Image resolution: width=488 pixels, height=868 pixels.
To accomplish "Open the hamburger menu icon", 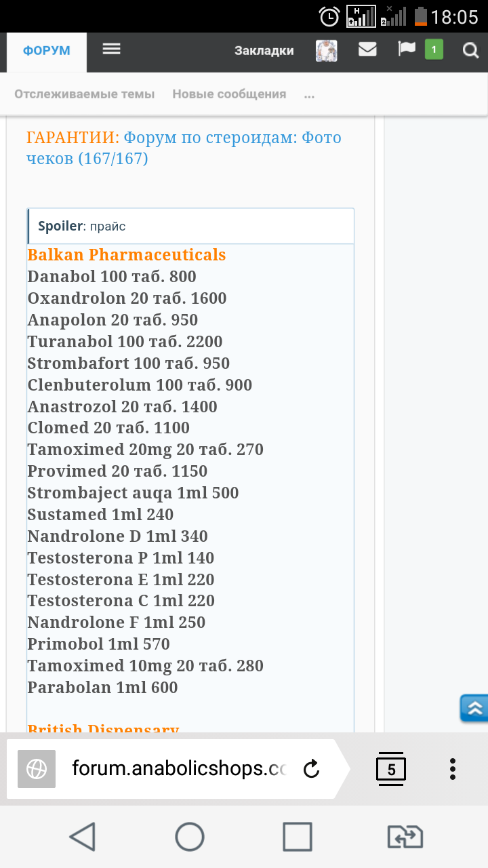I will pos(111,50).
